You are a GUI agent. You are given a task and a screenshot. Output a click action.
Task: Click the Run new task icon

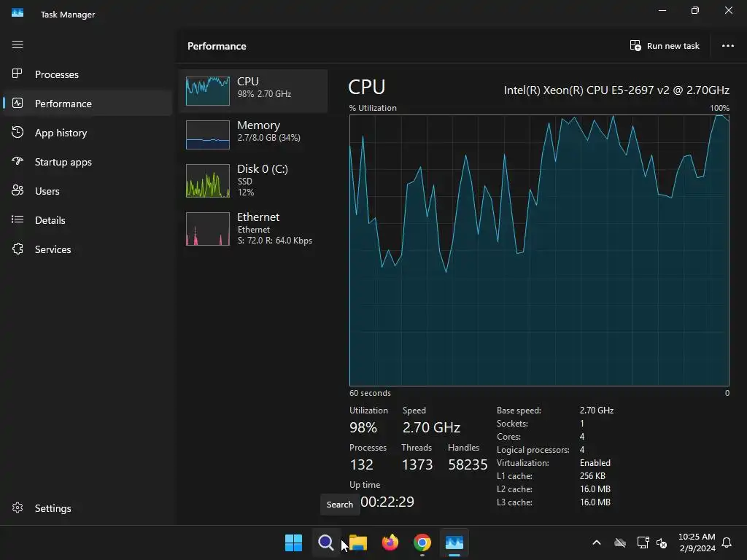coord(635,46)
